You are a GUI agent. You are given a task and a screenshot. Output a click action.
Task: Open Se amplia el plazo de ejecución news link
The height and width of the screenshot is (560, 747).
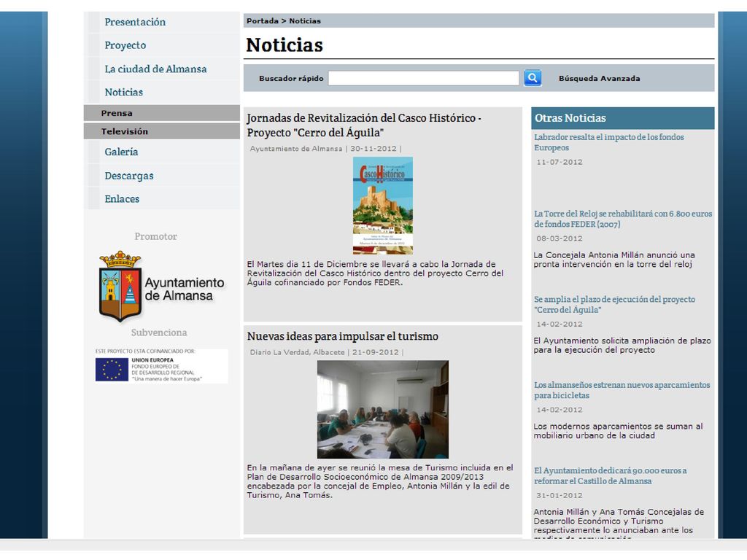[614, 304]
